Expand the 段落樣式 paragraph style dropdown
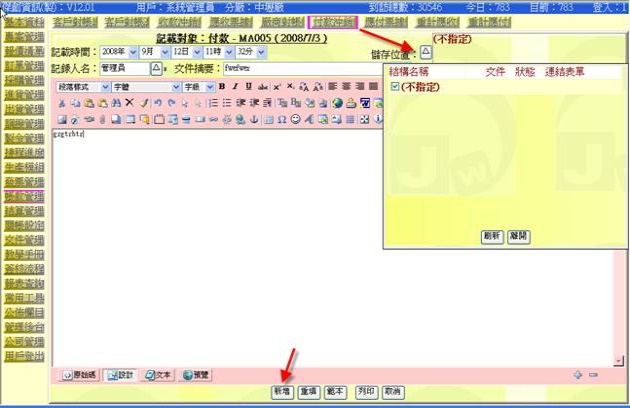This screenshot has height=408, width=630. 83,87
